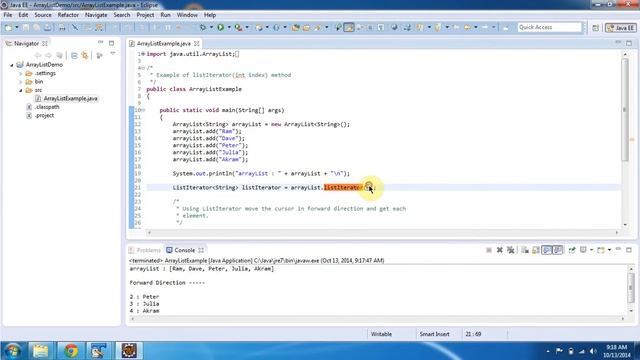Open the Debug dropdown arrow
Viewport: 640px width, 360px height.
pos(211,27)
